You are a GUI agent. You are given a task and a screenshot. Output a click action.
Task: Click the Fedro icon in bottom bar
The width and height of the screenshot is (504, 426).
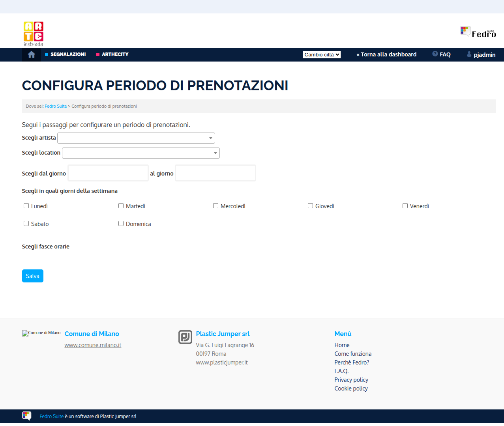click(27, 416)
